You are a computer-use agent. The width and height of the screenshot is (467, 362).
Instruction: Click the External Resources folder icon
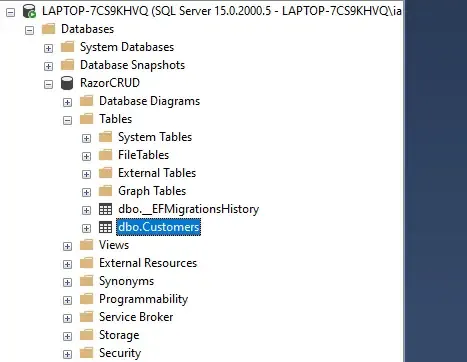[86, 263]
